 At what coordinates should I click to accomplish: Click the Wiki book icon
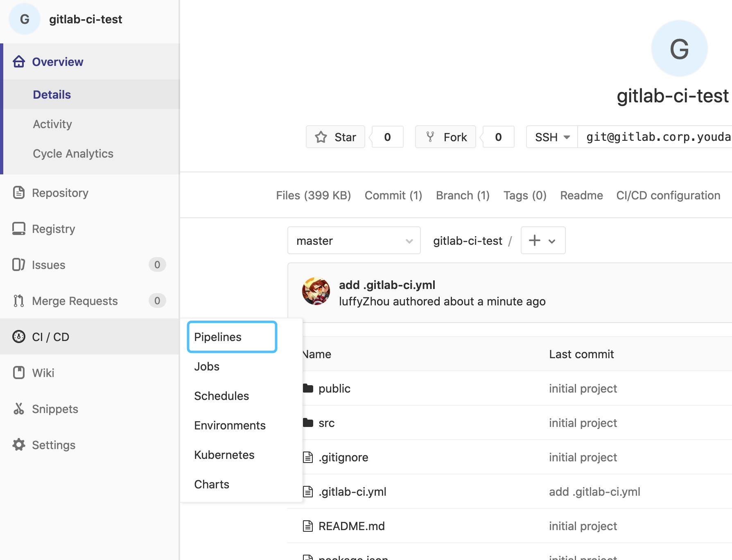(x=19, y=373)
